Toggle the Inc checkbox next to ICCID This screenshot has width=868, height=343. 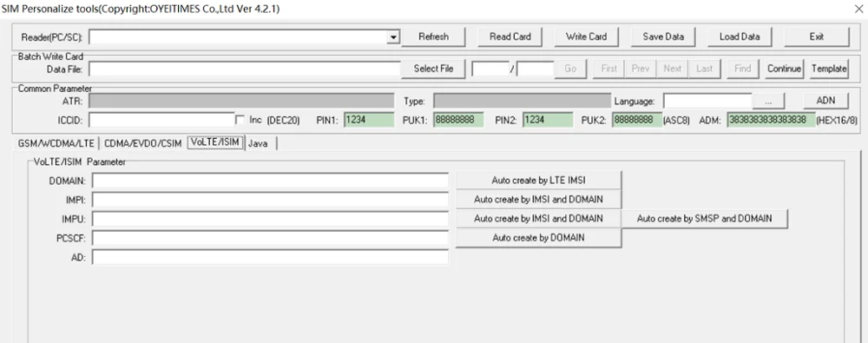240,120
